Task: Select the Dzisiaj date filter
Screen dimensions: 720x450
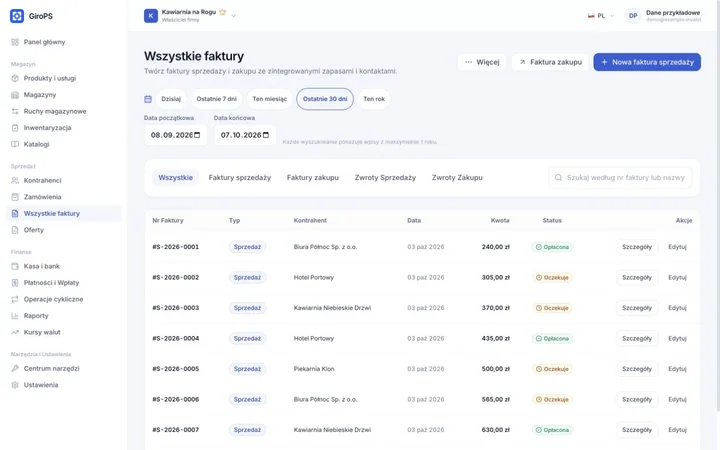Action: tap(171, 99)
